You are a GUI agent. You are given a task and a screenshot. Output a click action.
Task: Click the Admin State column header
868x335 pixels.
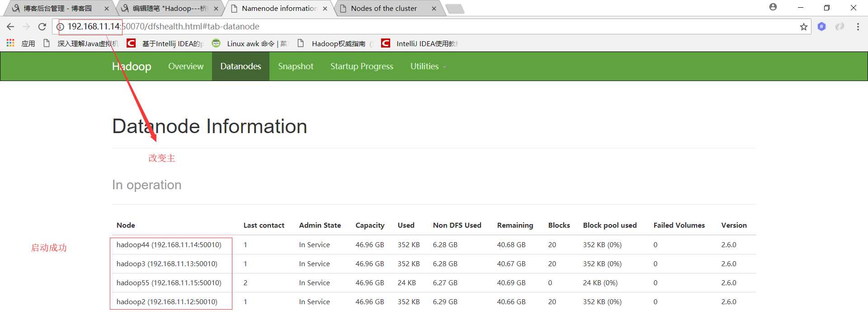click(320, 225)
